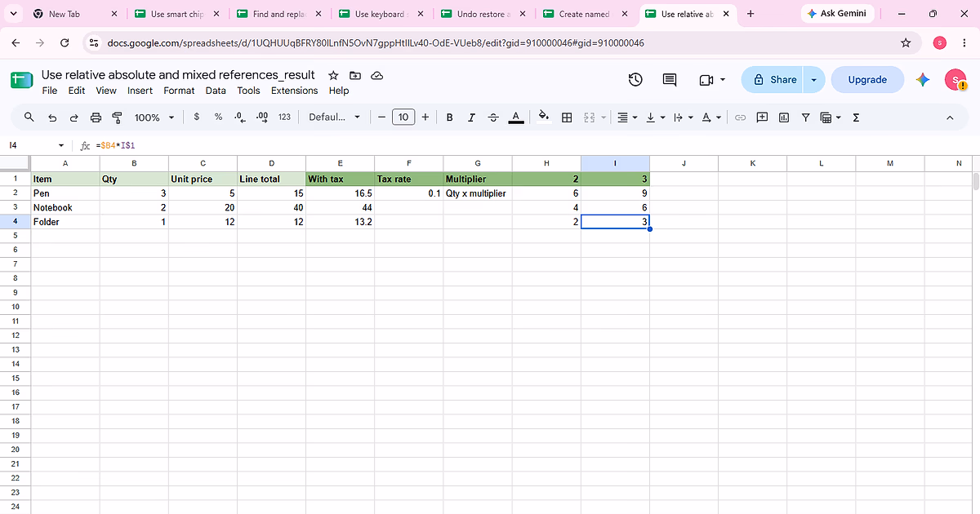Open more number formats (123)

(284, 117)
